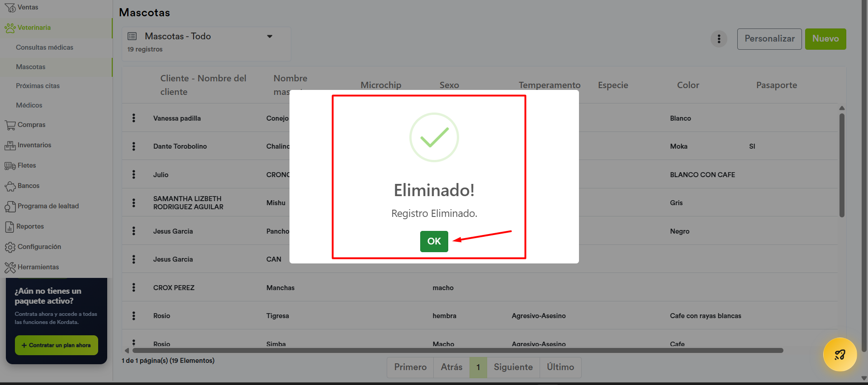868x385 pixels.
Task: Open the three-dot menu beside Personalizar
Action: [x=719, y=39]
